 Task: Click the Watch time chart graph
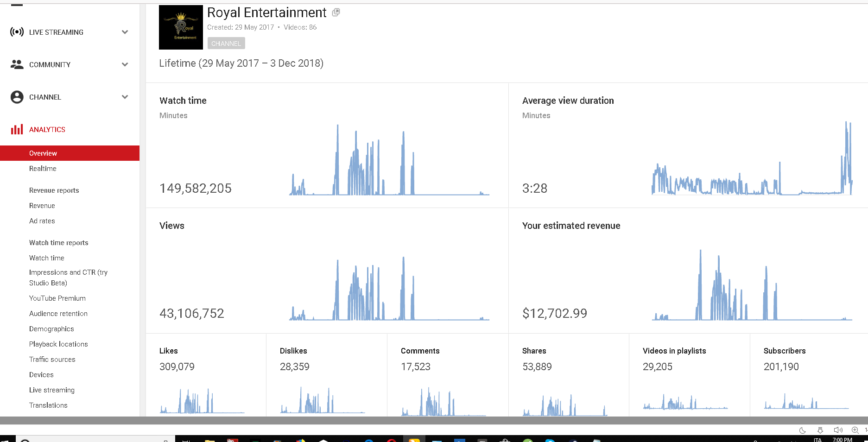(x=389, y=160)
